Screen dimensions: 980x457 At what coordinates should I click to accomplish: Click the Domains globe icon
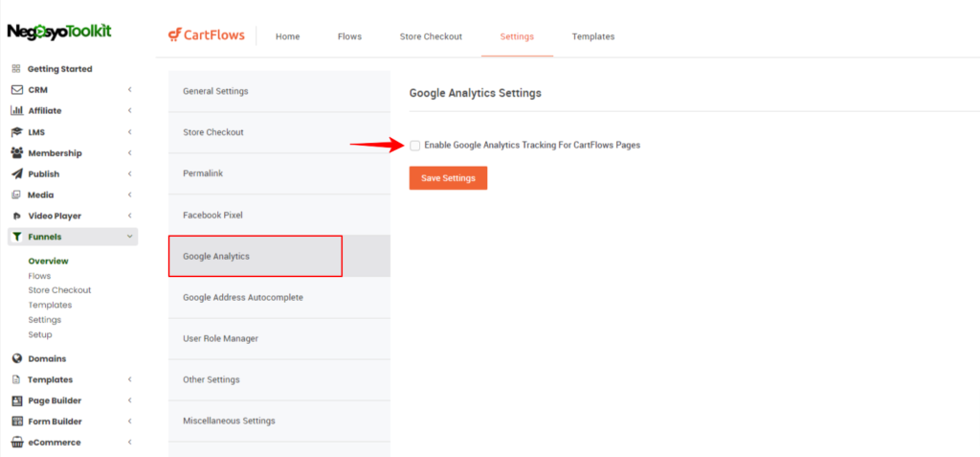17,358
